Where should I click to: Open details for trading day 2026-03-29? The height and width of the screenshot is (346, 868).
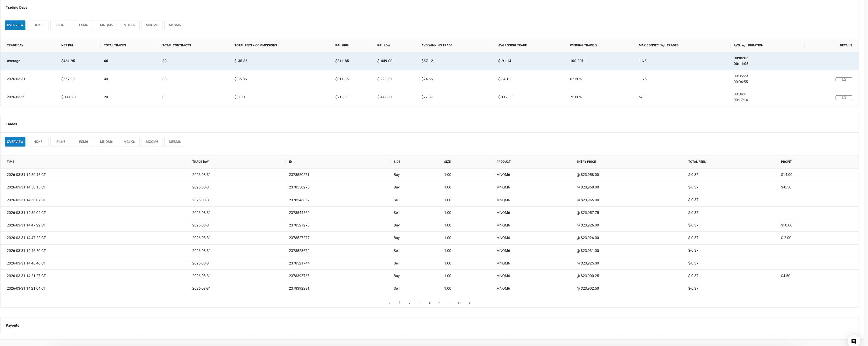(x=843, y=97)
